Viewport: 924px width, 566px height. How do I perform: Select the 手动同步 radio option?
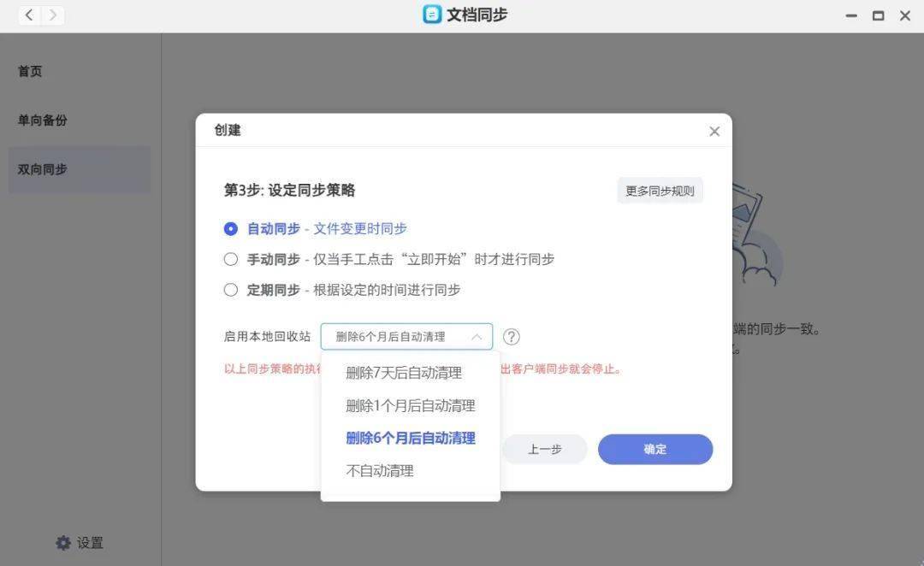click(230, 259)
